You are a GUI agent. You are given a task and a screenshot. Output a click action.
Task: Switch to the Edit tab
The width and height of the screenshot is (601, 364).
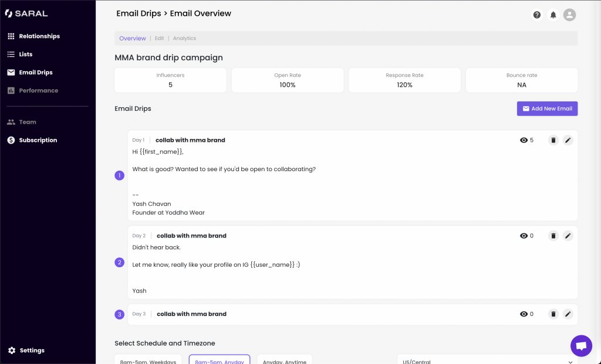(159, 38)
